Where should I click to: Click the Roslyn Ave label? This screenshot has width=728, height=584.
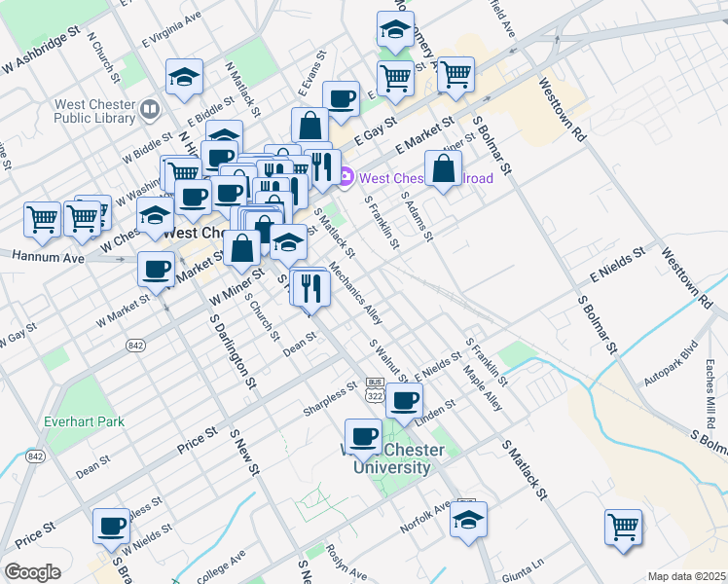(346, 564)
